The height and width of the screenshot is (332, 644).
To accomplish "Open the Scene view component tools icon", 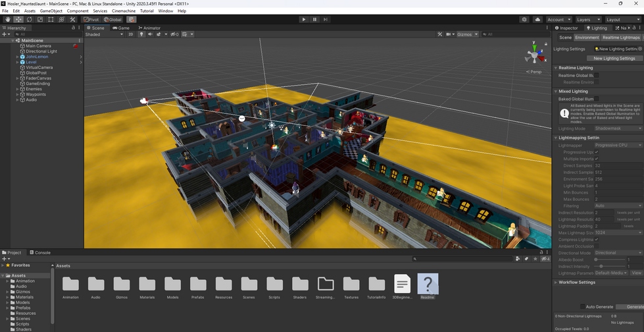I will tap(440, 34).
